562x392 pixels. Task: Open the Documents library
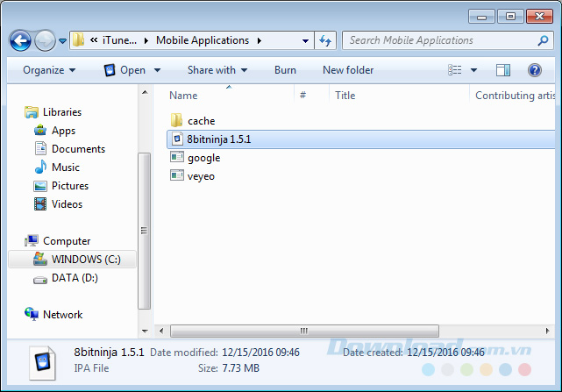coord(79,149)
